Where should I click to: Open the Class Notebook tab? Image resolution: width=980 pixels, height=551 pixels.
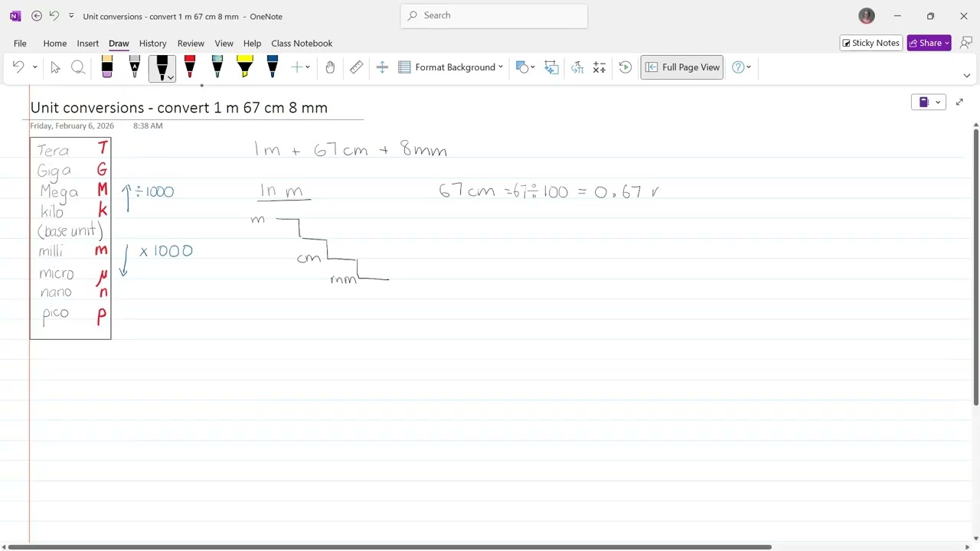click(302, 44)
